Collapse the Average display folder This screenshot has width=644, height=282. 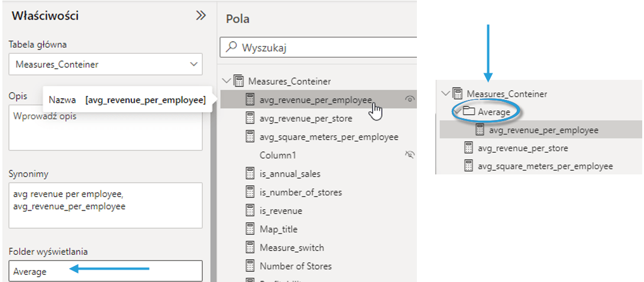[457, 112]
